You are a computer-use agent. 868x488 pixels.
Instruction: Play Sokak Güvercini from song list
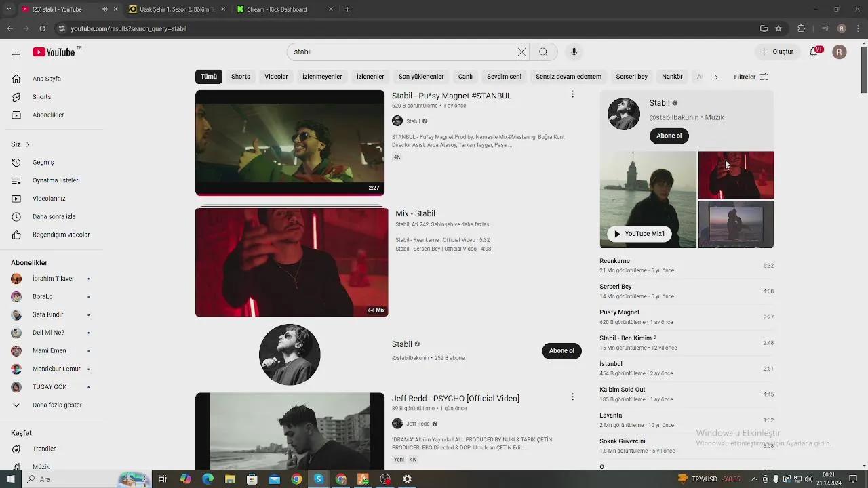pos(686,446)
